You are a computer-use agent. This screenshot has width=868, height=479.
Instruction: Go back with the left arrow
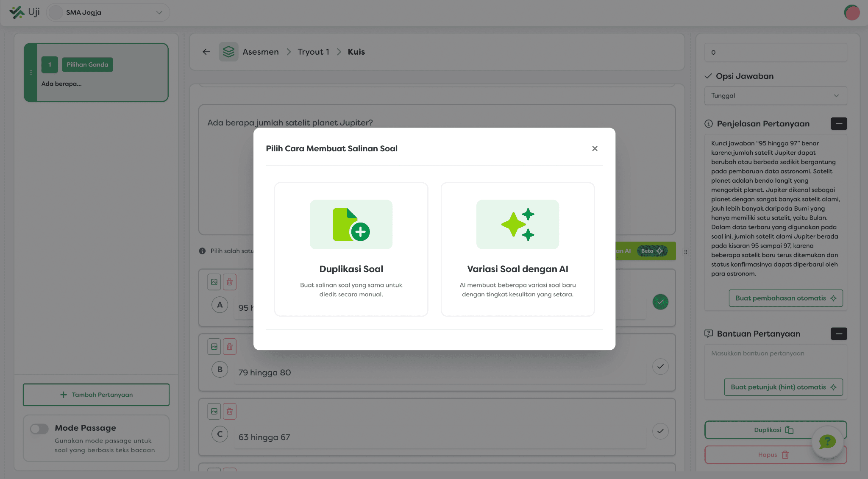tap(206, 52)
